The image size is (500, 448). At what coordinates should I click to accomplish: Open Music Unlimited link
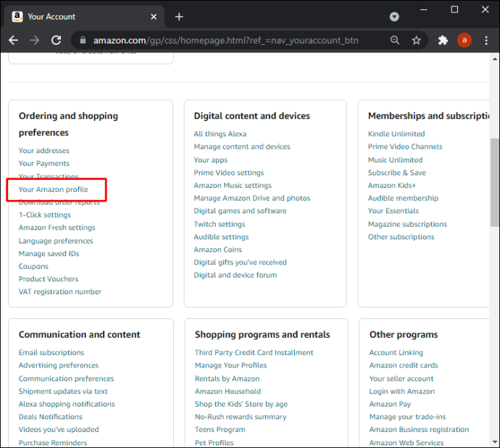395,160
